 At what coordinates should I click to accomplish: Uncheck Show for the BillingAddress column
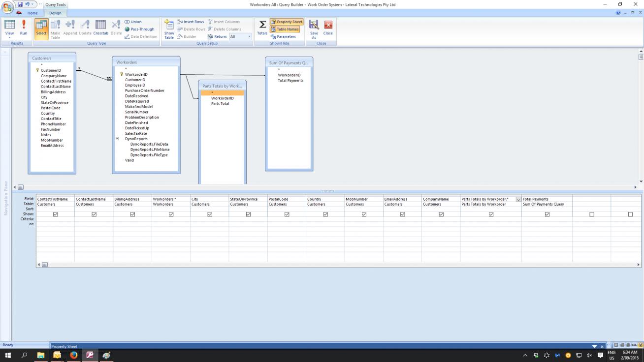(132, 214)
